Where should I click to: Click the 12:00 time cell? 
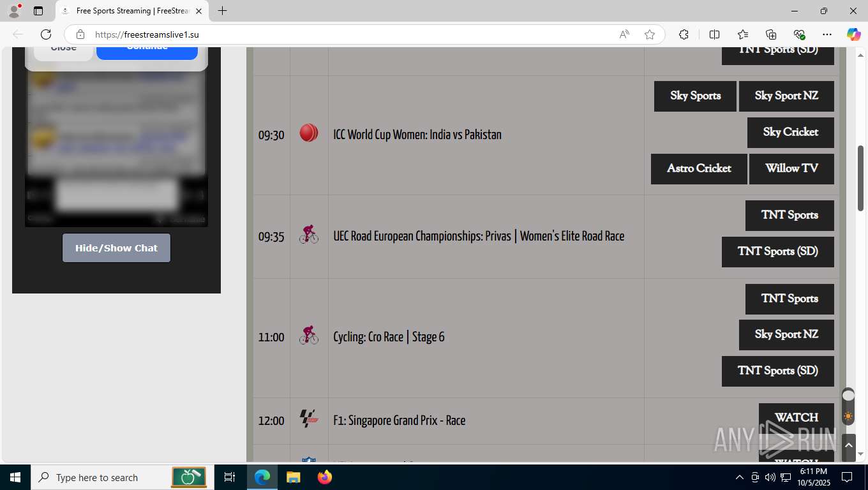pyautogui.click(x=271, y=421)
